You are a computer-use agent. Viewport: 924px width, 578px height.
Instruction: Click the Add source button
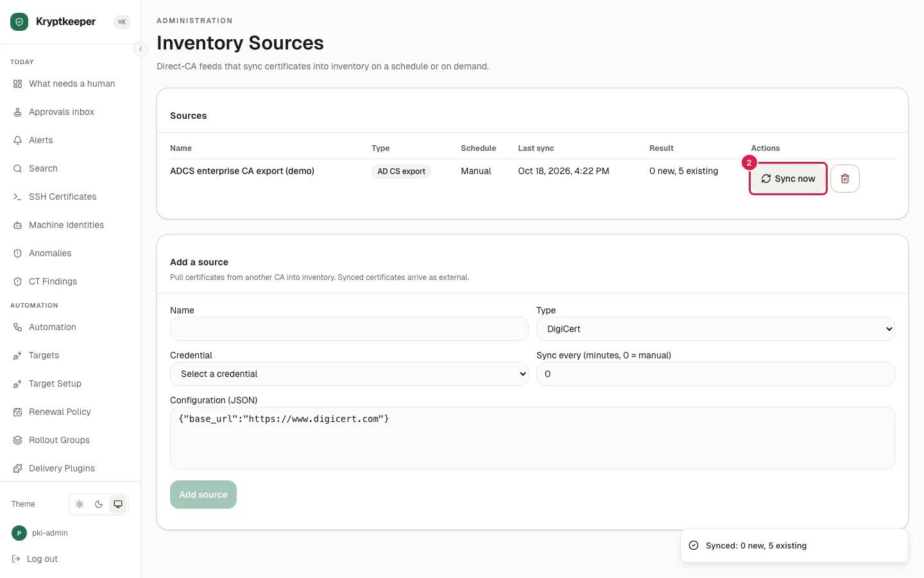click(203, 495)
